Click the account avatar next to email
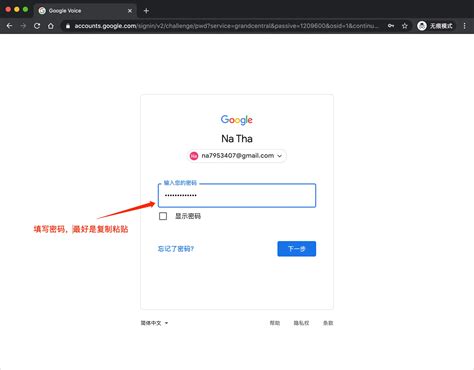 coord(194,156)
